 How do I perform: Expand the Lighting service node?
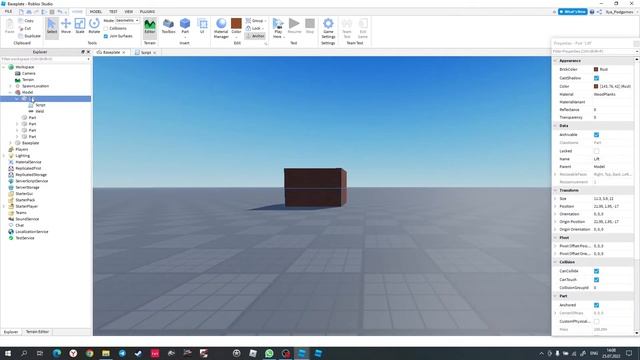click(x=4, y=156)
